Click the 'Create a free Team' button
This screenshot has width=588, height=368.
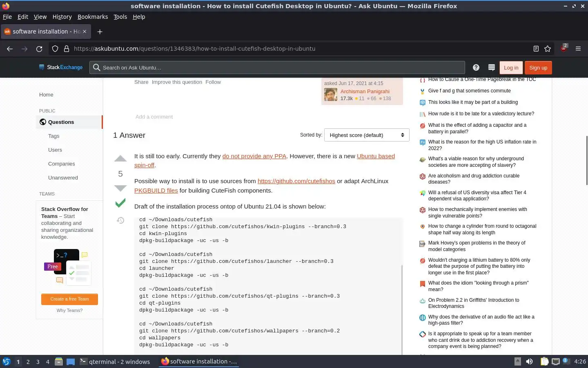pyautogui.click(x=69, y=299)
